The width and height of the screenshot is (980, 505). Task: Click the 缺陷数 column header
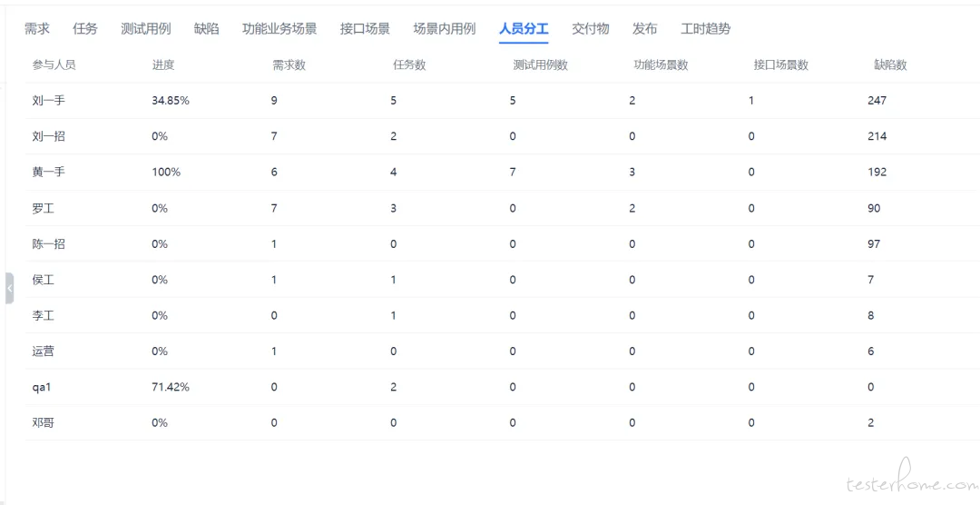click(x=891, y=65)
